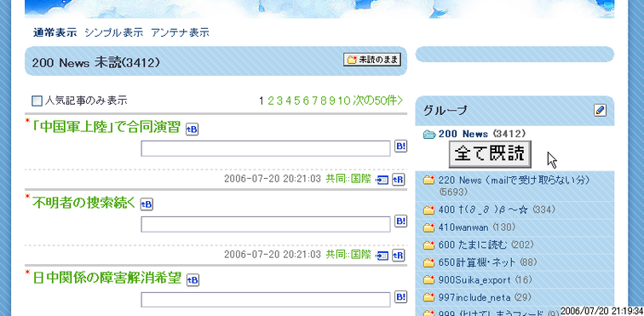This screenshot has height=316, width=644.
Task: Click the small B icon beside 日中関係の障害解消希望 title
Action: (x=193, y=280)
